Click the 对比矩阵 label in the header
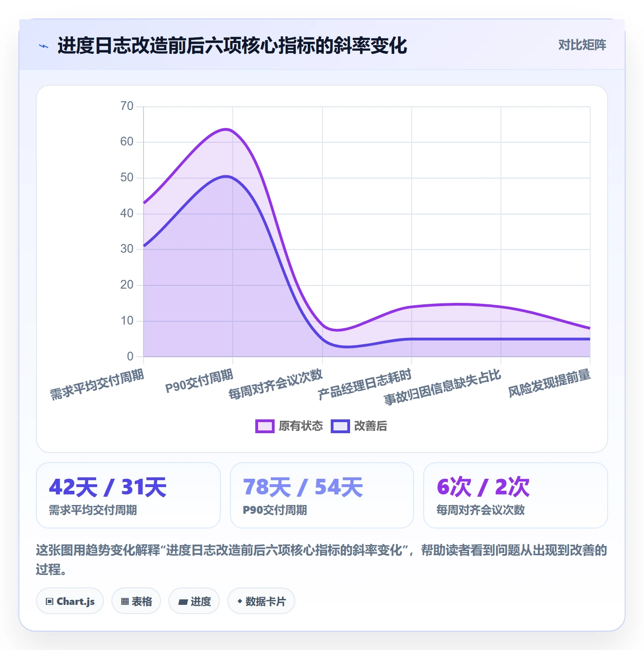 coord(582,45)
